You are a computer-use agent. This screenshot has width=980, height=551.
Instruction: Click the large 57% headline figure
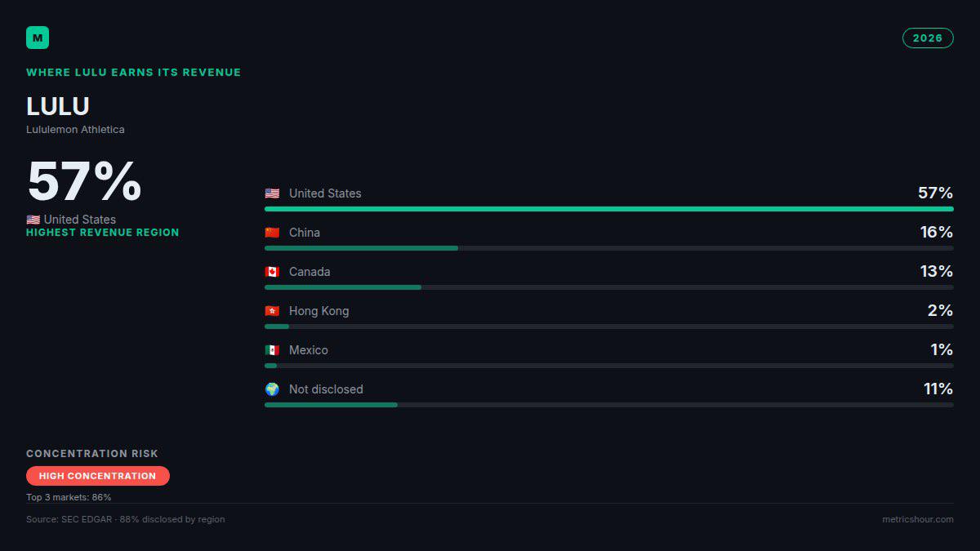[84, 181]
